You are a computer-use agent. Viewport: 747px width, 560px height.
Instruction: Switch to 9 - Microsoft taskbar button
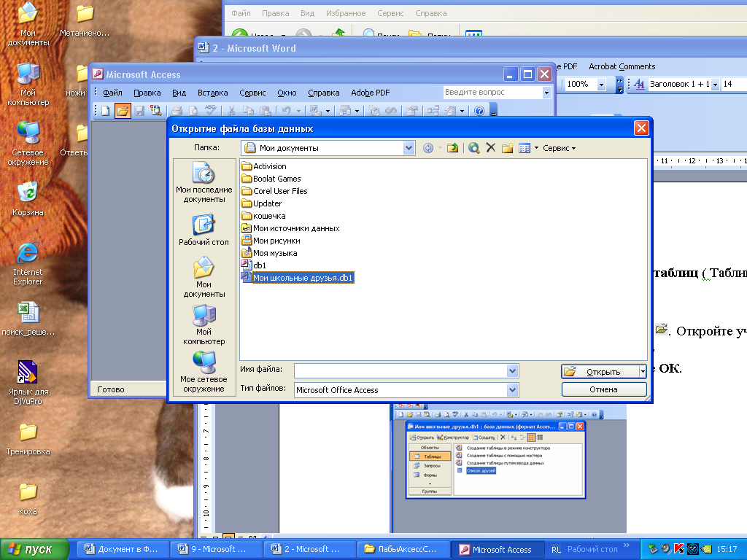tap(214, 549)
